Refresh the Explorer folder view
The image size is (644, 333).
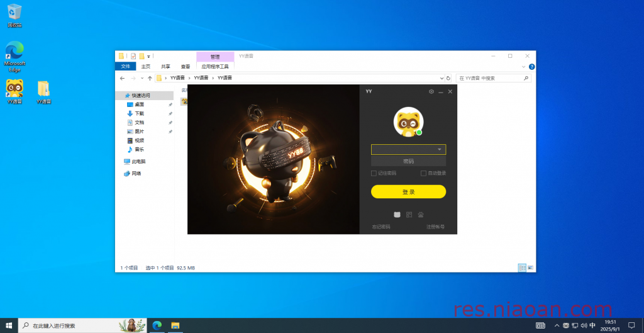point(448,78)
